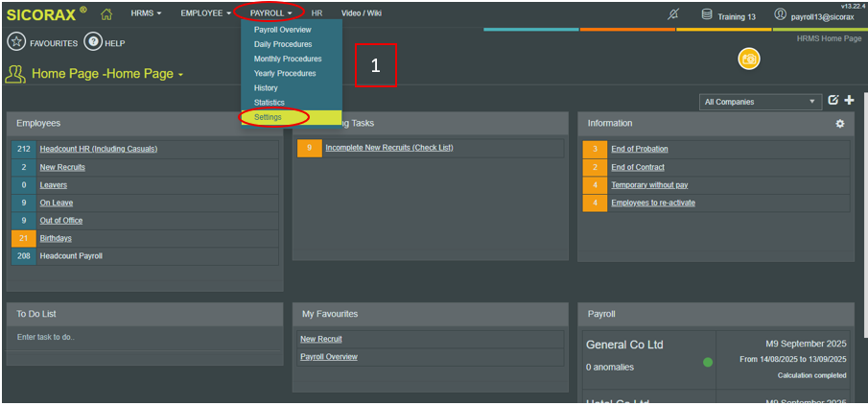Open the payroll13 user profile icon

(780, 15)
